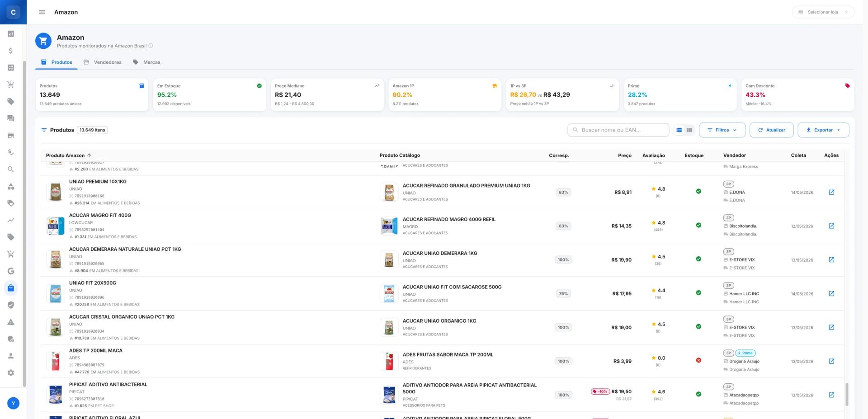868x419 pixels.
Task: Open external link for ADES TP 200ML MACA
Action: 831,361
